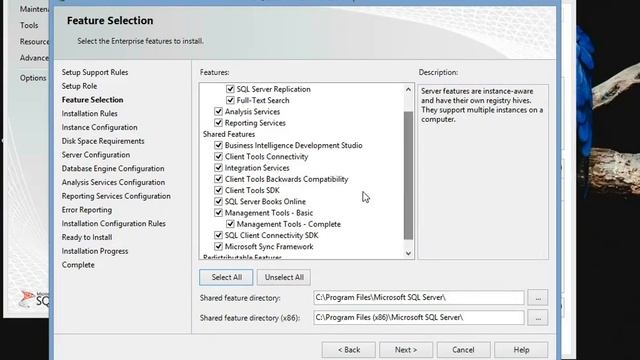The image size is (640, 360).
Task: Toggle Reporting Services checkbox
Action: tap(218, 123)
